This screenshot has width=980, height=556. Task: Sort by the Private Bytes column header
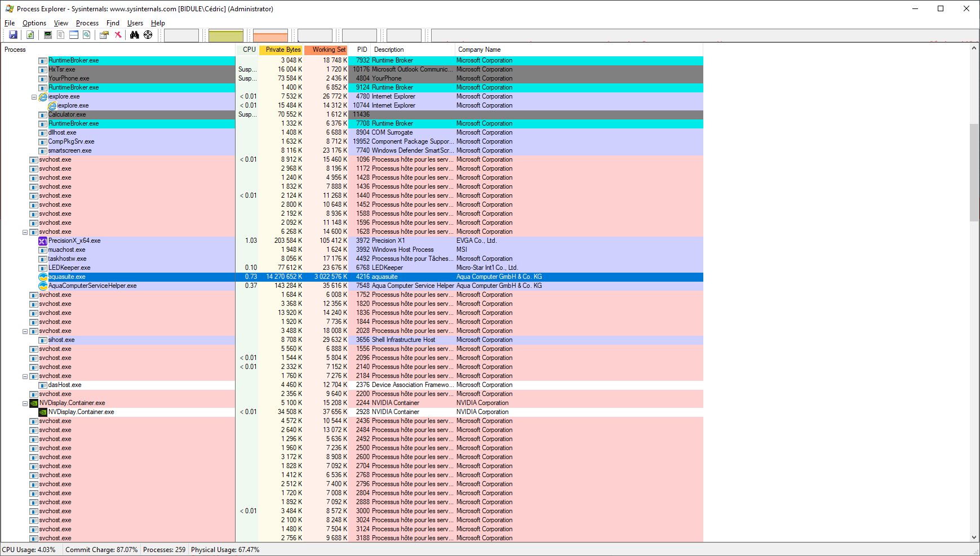282,50
